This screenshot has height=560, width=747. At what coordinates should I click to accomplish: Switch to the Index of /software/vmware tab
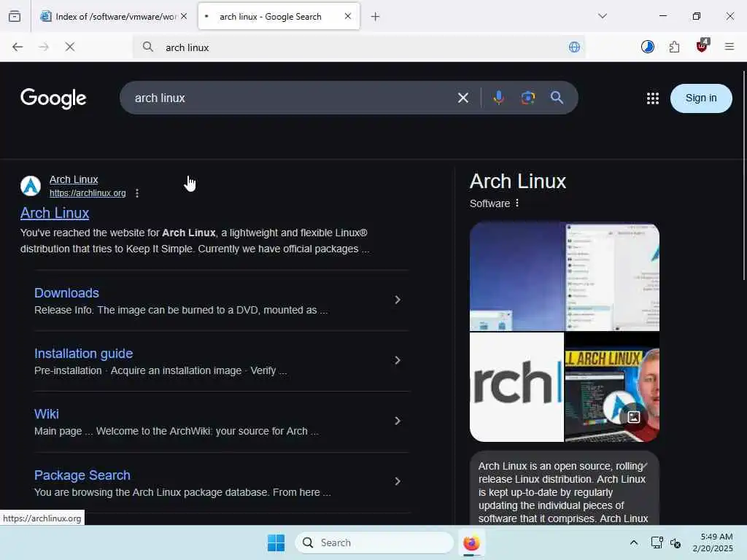(115, 16)
